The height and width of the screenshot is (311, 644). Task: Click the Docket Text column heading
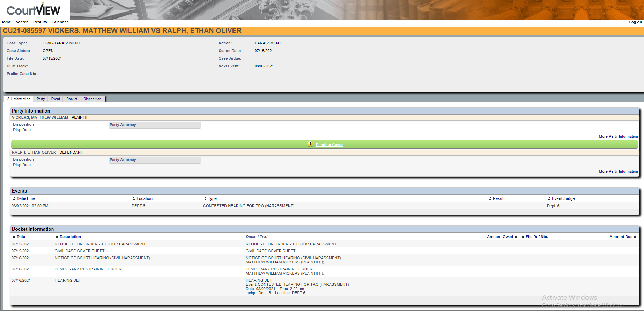(x=257, y=237)
